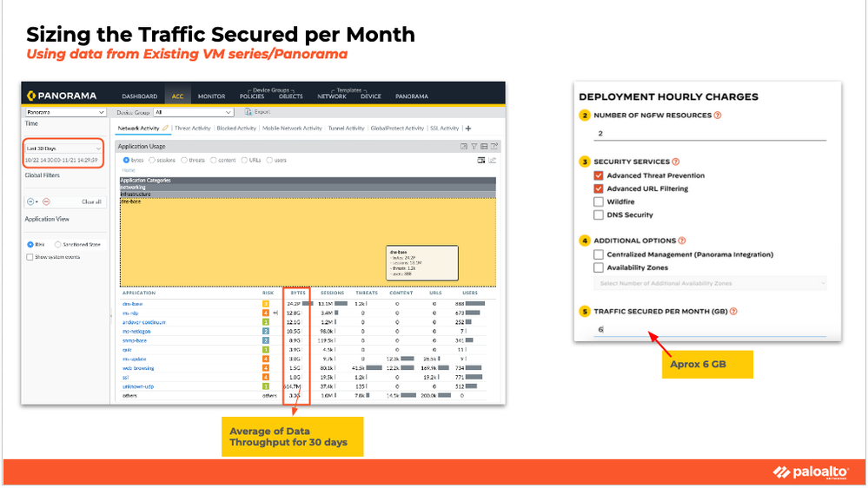Open the dns-base application link

pos(132,304)
